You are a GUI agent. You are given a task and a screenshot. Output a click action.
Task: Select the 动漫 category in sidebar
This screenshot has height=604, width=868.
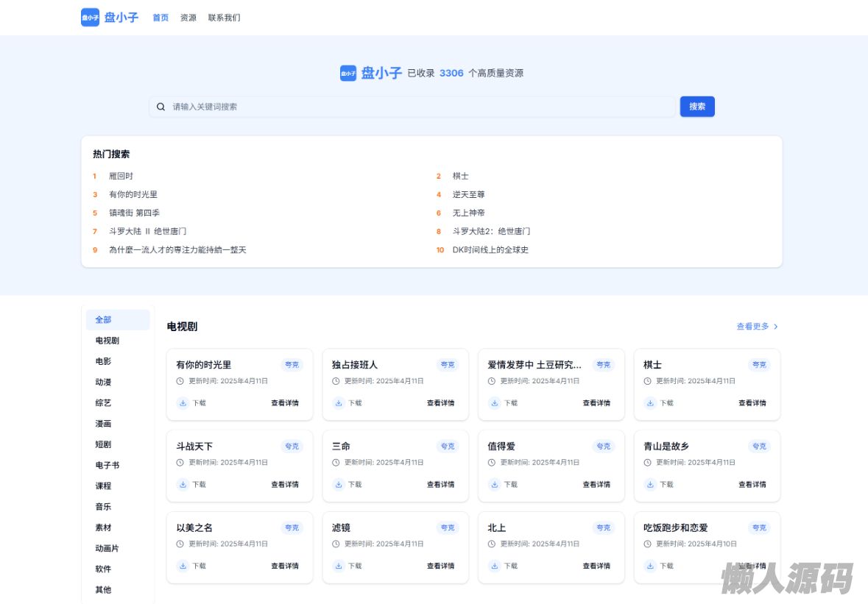pos(118,383)
